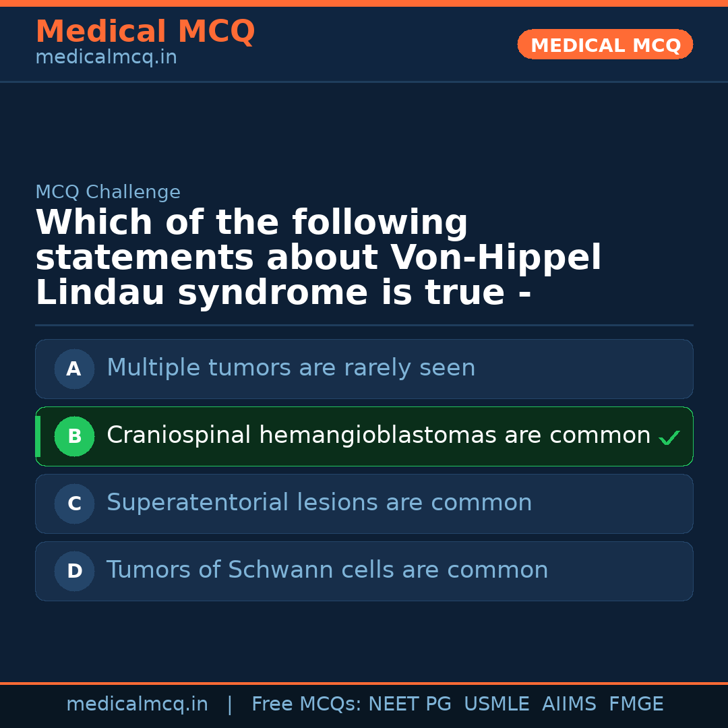Click FMGE in the footer

tap(636, 704)
